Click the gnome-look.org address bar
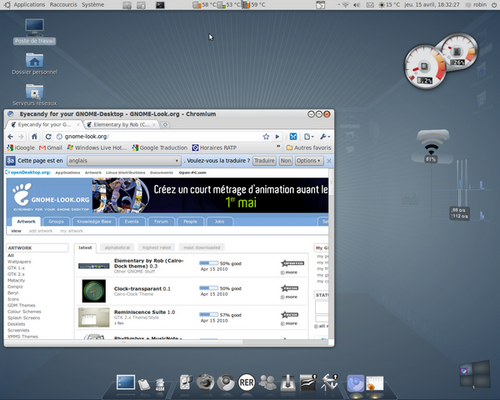The height and width of the screenshot is (400, 500). (160, 137)
